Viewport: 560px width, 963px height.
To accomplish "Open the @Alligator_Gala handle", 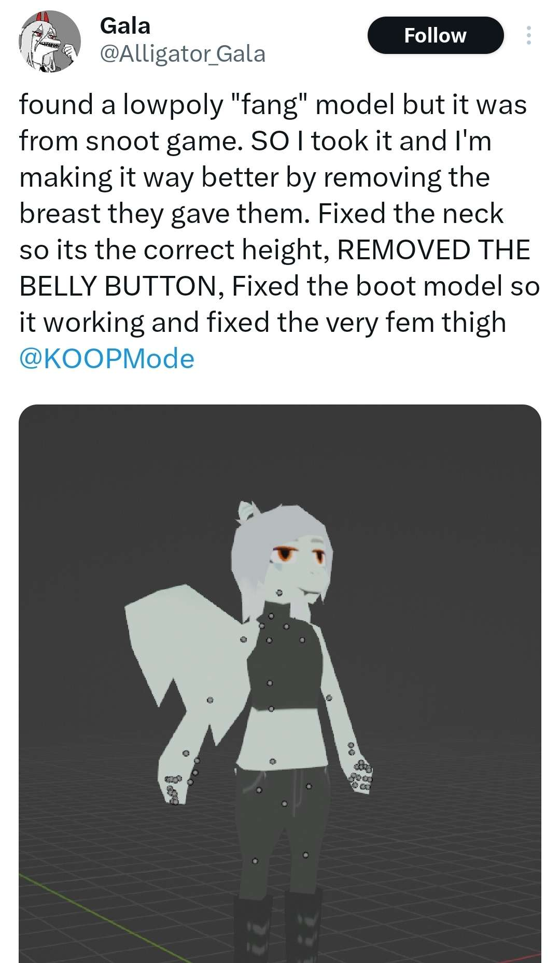I will point(183,53).
